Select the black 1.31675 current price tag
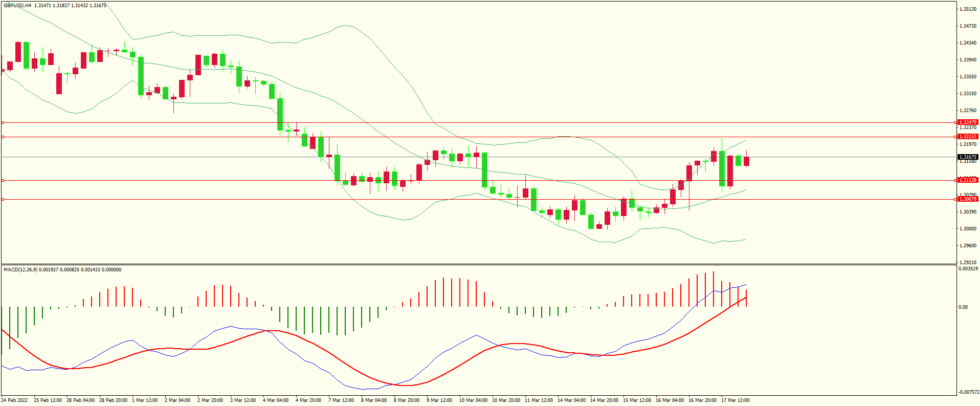980x406 pixels. click(x=968, y=157)
